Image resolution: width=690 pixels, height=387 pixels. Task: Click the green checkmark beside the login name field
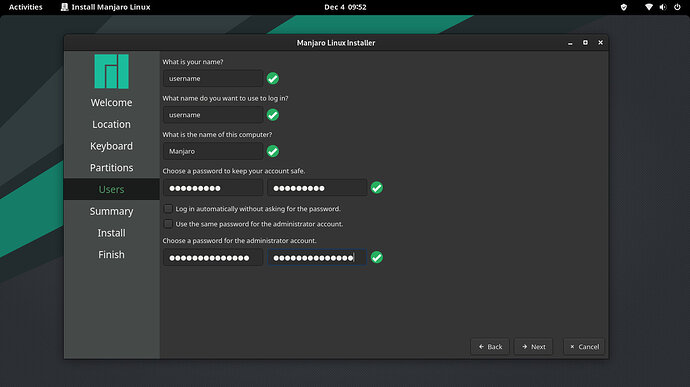click(x=273, y=115)
